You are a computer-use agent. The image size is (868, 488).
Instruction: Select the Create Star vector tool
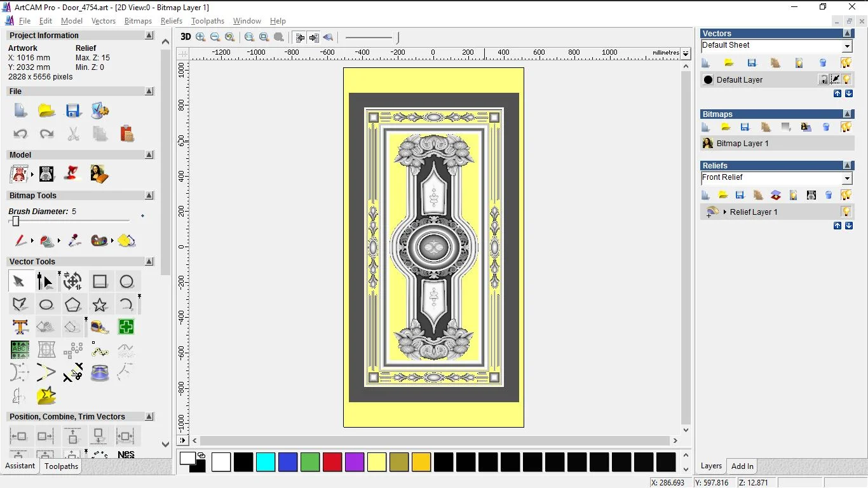tap(100, 304)
